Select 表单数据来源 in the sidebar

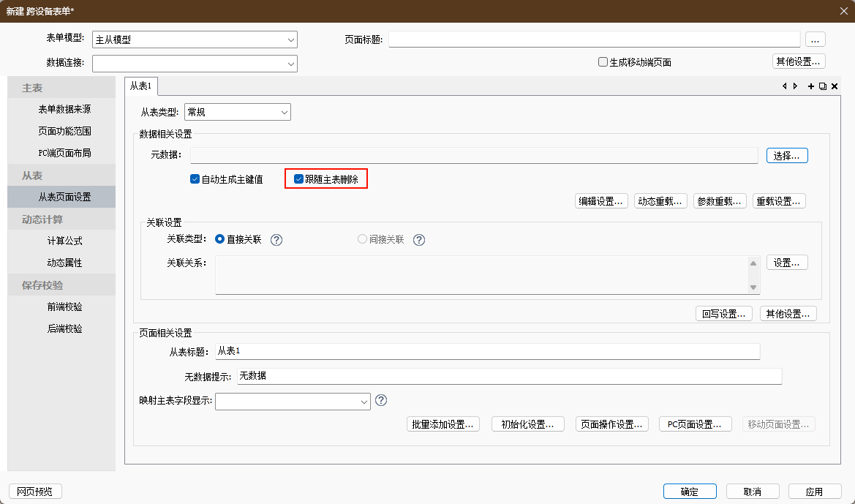point(64,109)
